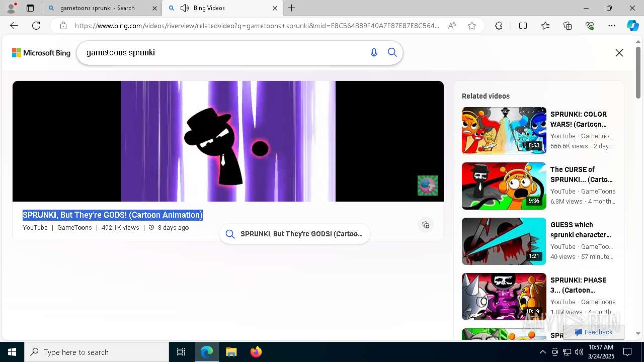This screenshot has height=362, width=644.
Task: Open Browser essentials icon
Action: pyautogui.click(x=590, y=26)
